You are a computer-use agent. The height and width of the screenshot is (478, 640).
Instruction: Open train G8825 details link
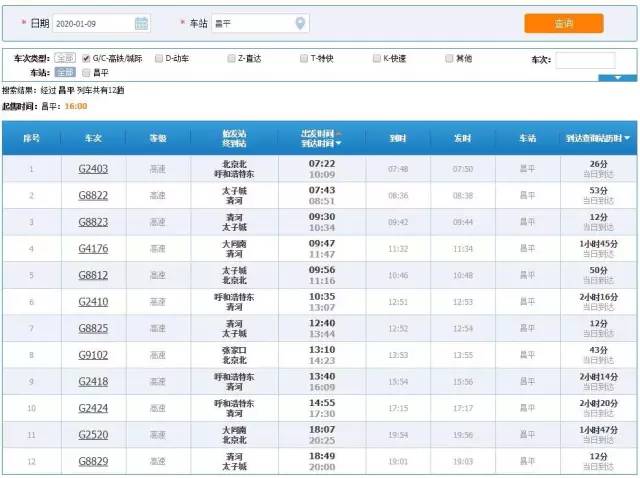coord(93,328)
